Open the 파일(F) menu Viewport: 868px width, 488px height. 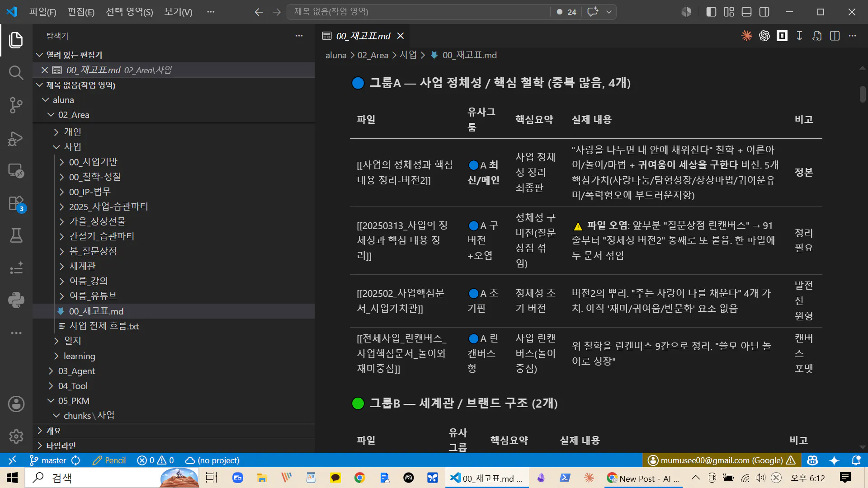(43, 12)
